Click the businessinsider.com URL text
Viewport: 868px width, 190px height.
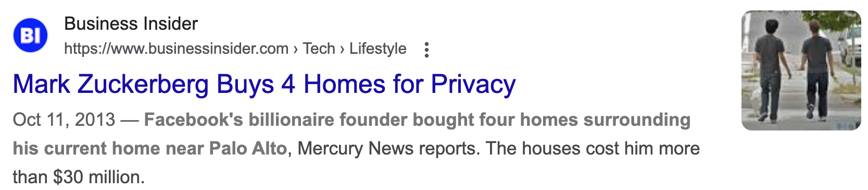pos(176,49)
